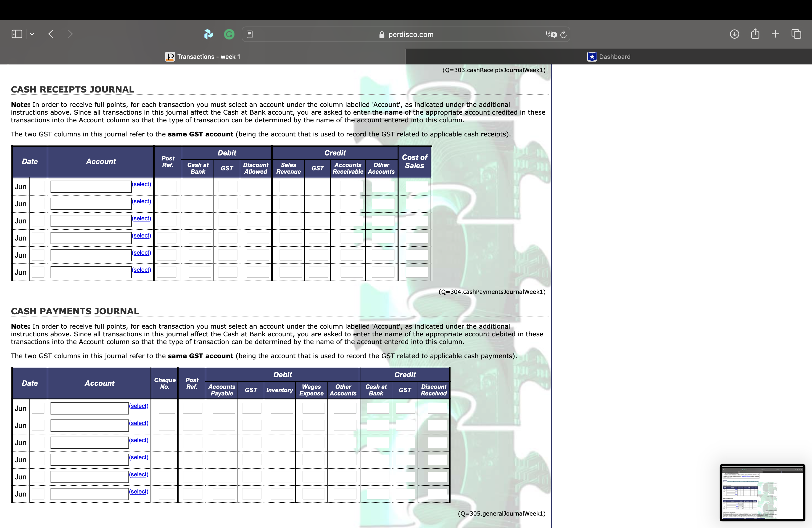
Task: Show the tab overview
Action: tap(797, 34)
